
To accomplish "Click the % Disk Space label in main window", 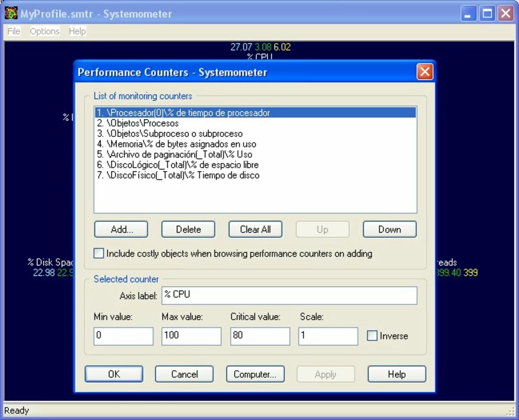I will tap(50, 262).
